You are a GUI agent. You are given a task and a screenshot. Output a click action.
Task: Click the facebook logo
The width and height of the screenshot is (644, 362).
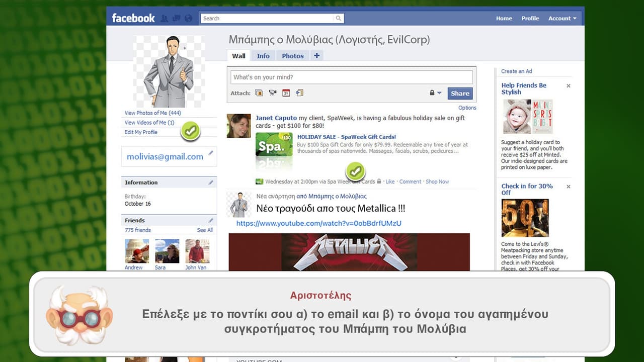(x=133, y=18)
